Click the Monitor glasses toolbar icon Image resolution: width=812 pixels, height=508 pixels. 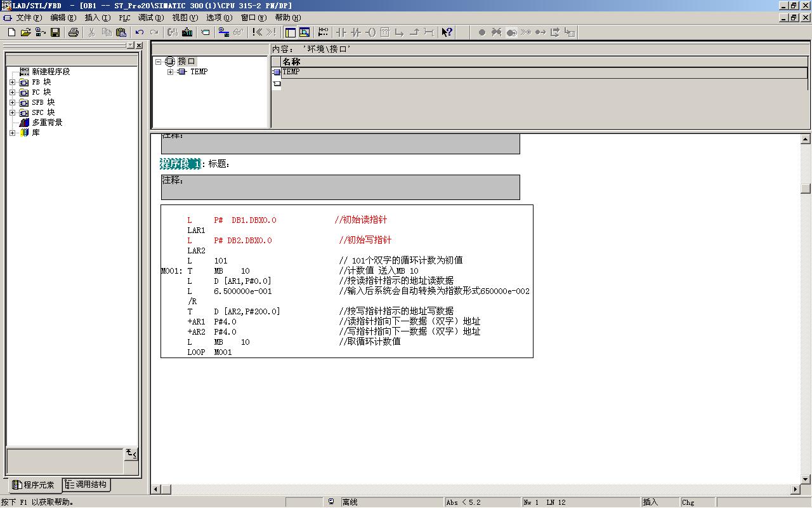pos(238,32)
